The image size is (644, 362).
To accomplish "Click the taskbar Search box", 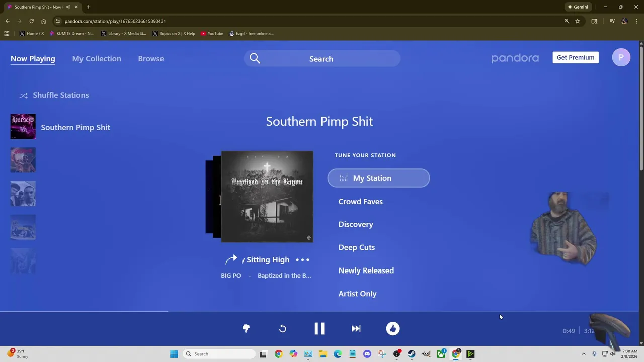I will [219, 354].
